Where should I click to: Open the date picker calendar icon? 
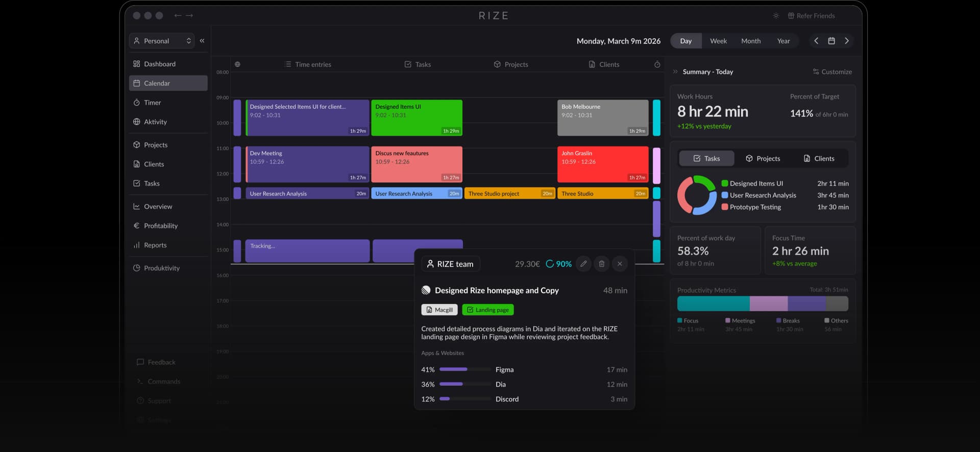point(831,41)
